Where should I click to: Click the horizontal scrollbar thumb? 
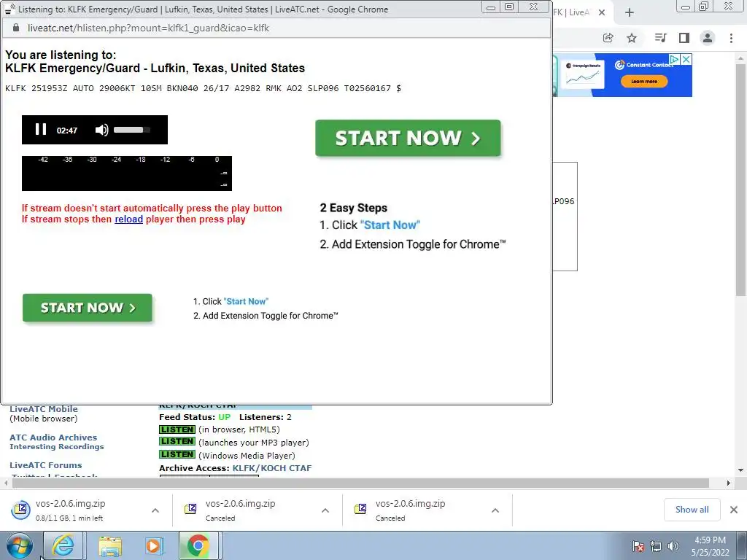coord(360,483)
